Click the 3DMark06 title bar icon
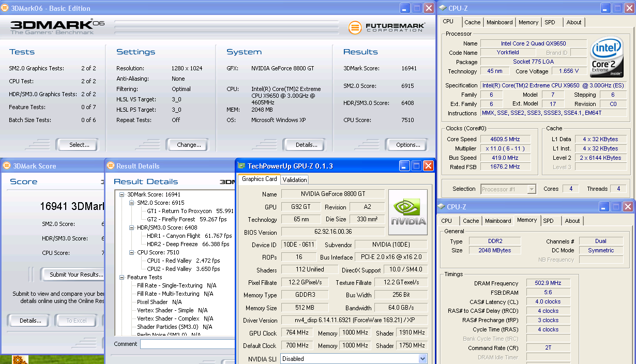This screenshot has width=636, height=364. click(5, 8)
